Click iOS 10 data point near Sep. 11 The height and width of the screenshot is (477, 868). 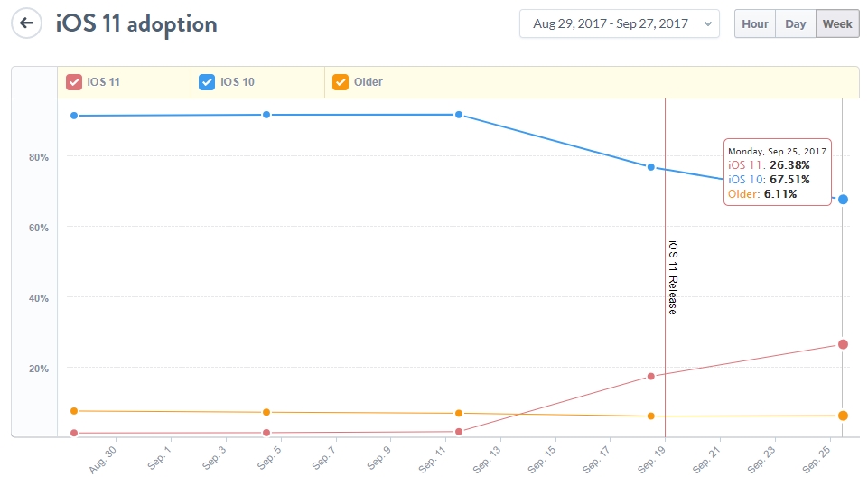[459, 115]
